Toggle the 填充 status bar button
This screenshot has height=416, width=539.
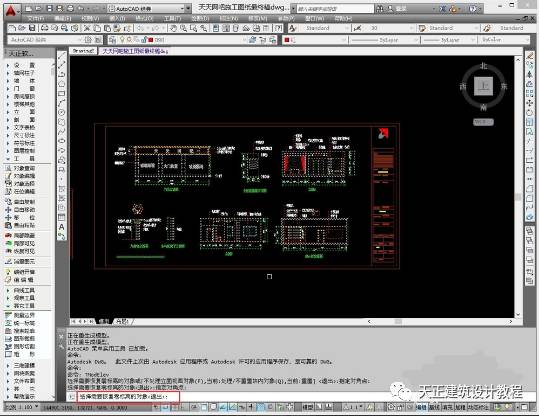click(448, 407)
